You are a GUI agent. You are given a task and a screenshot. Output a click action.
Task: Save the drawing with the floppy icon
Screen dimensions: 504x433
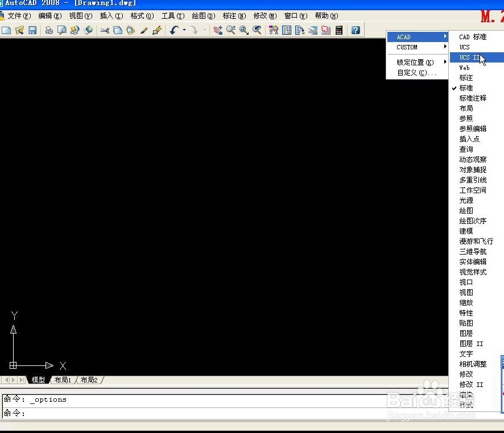coord(32,31)
